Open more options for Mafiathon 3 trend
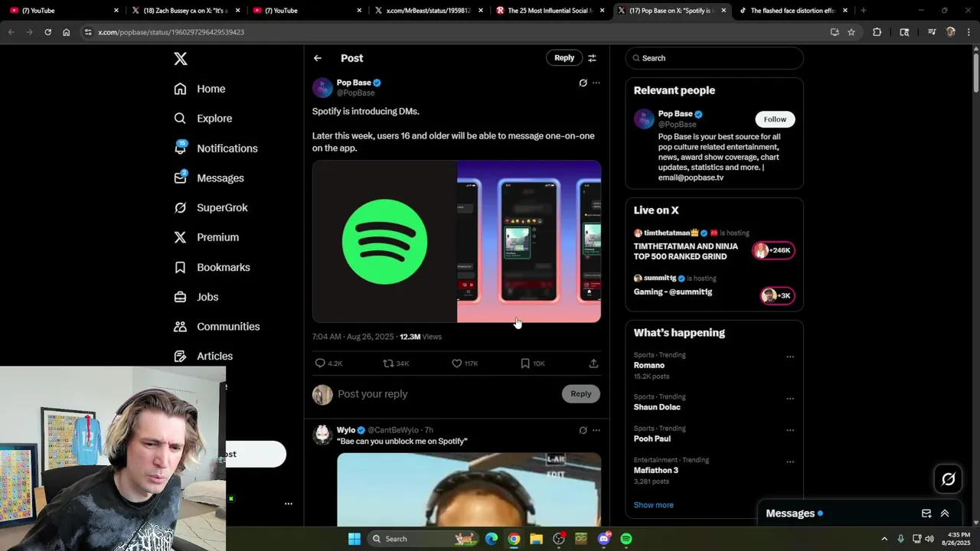980x551 pixels. tap(790, 462)
